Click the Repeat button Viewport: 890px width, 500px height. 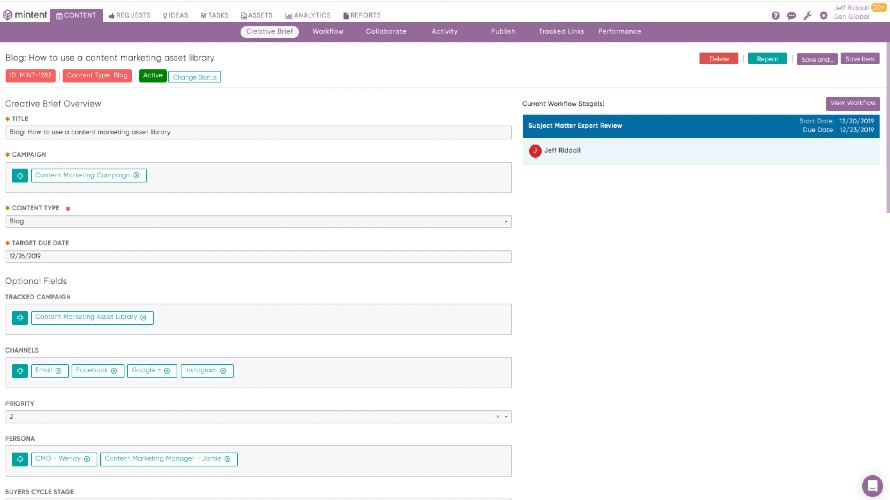tap(767, 58)
